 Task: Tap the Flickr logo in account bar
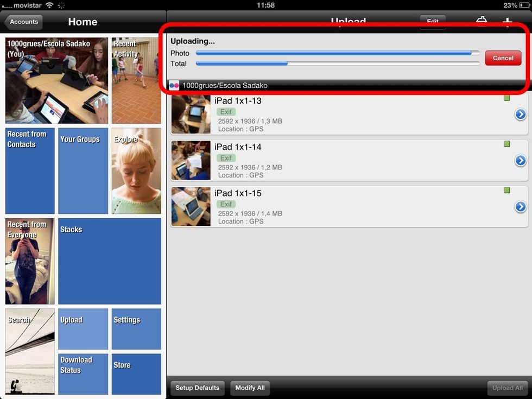pos(174,85)
